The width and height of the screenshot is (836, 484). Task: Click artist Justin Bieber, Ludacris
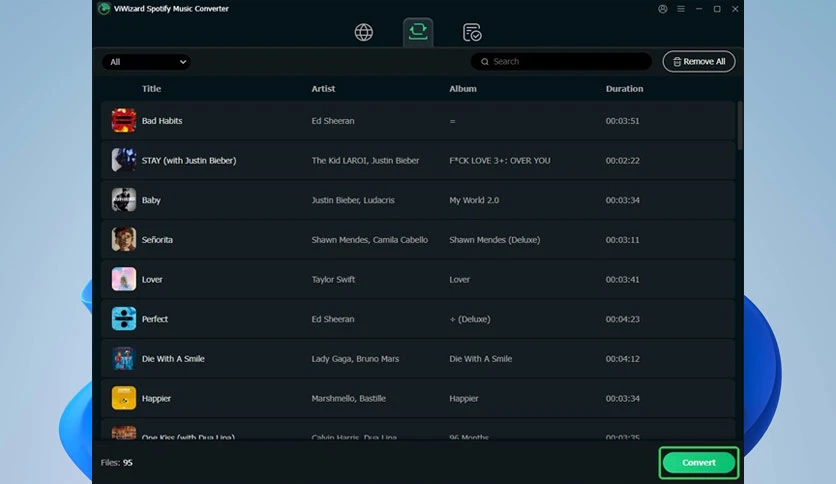pos(353,200)
